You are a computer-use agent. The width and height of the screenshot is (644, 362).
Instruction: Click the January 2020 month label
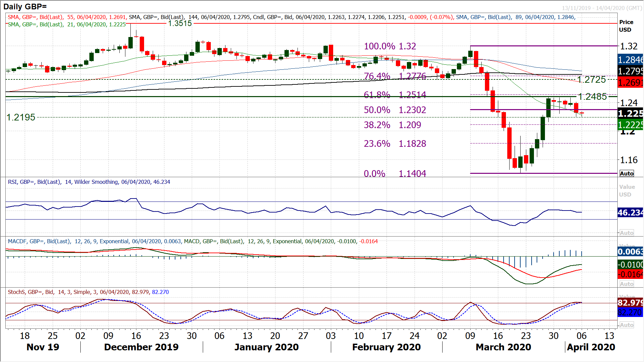point(266,347)
